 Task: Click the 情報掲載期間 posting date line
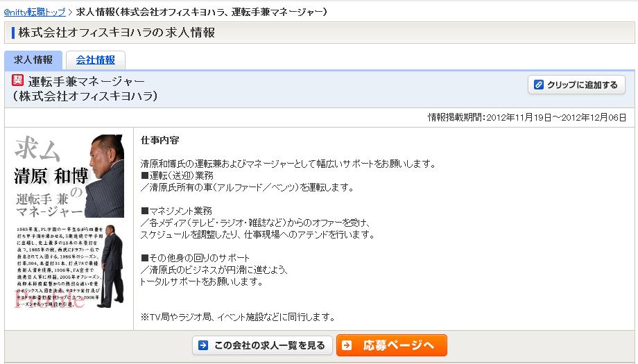coord(527,118)
